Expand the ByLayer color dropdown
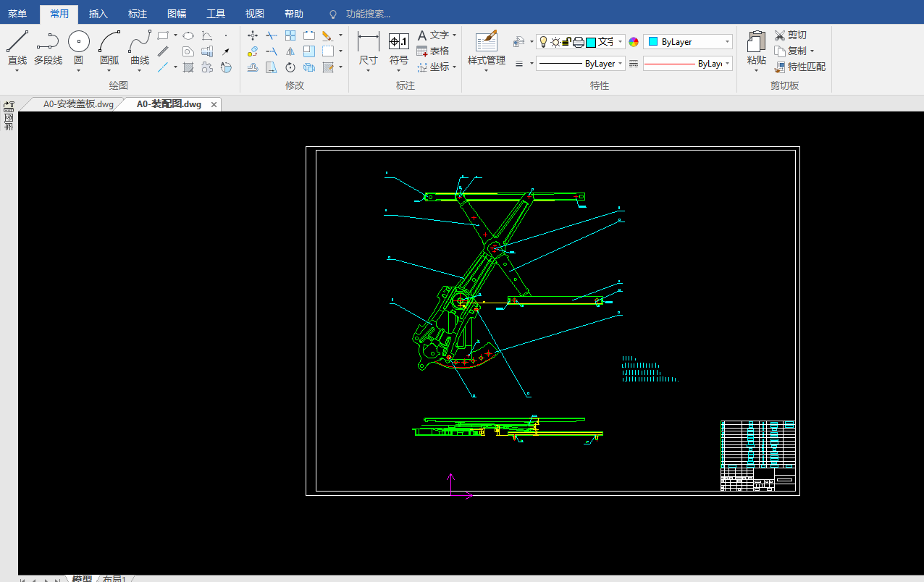 (727, 42)
